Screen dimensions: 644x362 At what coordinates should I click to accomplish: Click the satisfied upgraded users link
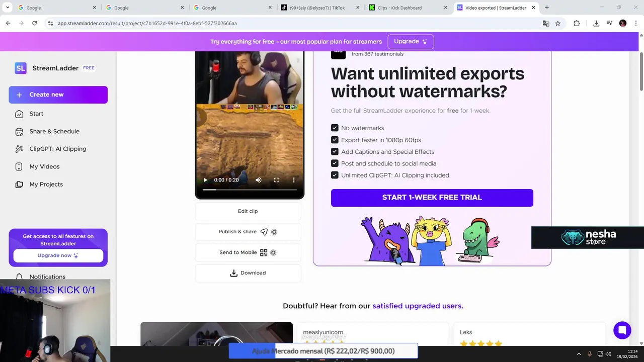(x=418, y=306)
